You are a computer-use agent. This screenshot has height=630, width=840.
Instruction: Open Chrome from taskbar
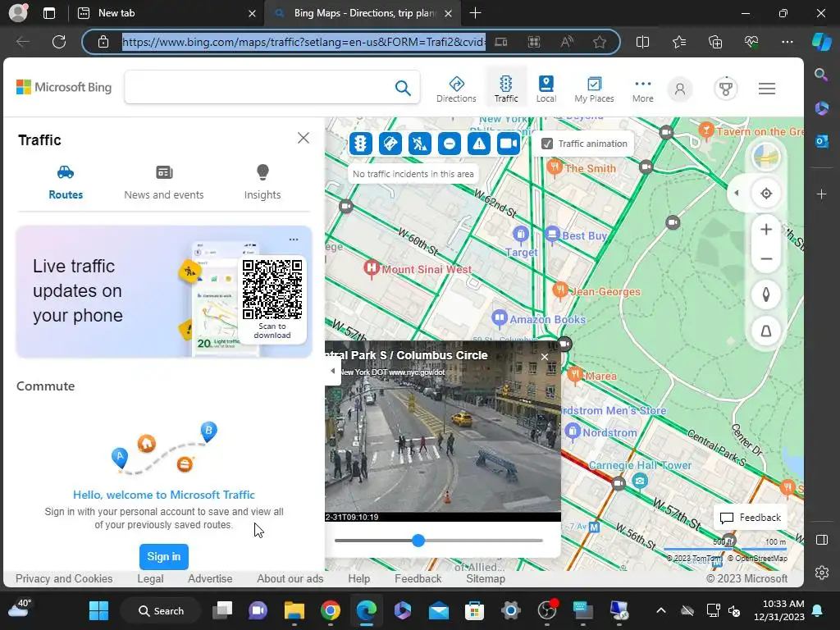pos(331,610)
